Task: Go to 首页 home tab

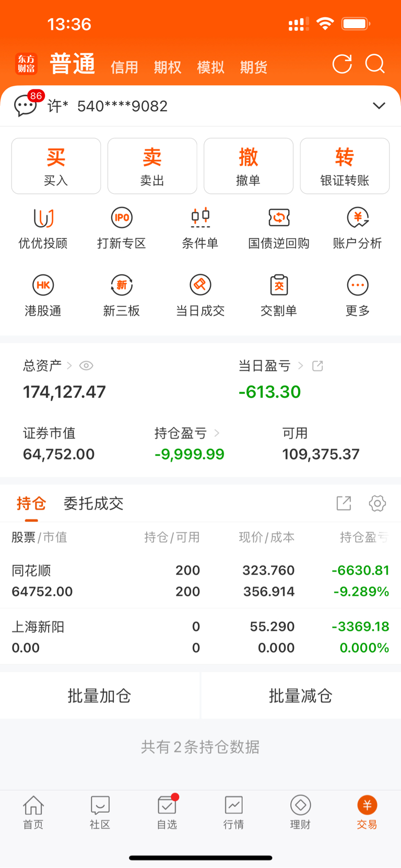Action: (x=33, y=813)
